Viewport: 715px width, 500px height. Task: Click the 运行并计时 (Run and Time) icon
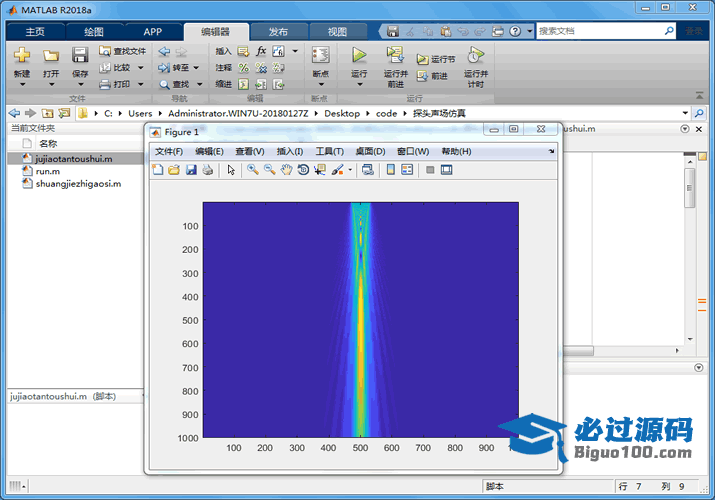(475, 56)
